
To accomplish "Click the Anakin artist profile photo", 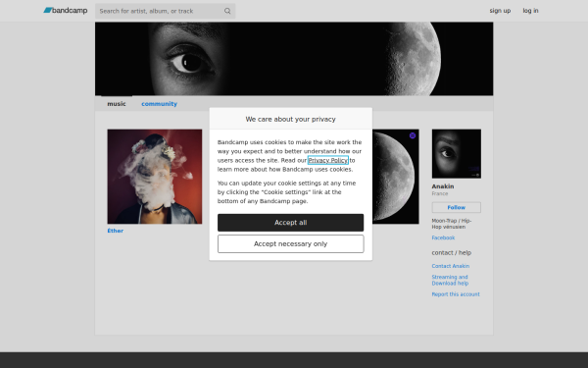I will click(x=457, y=154).
